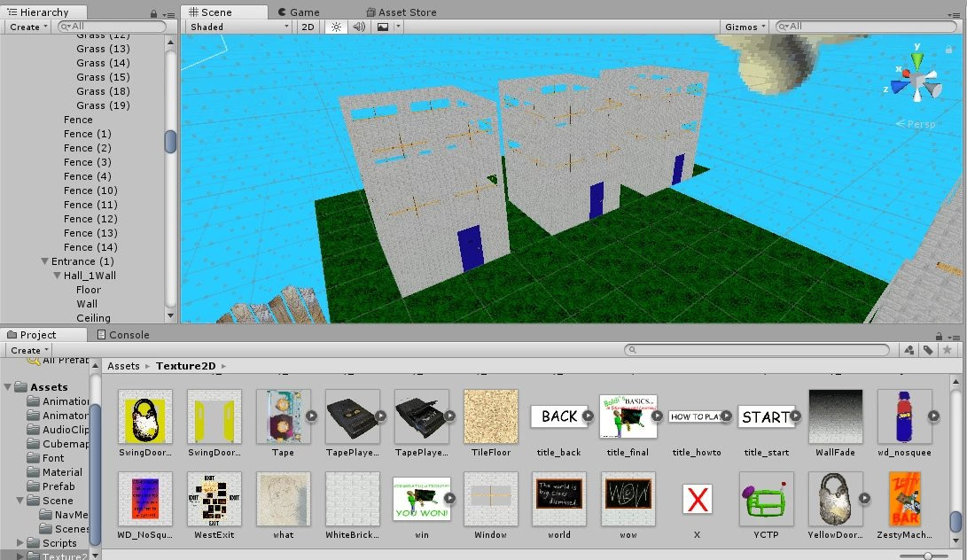The width and height of the screenshot is (967, 560).
Task: Navigate up via the Assets breadcrumb
Action: [x=123, y=365]
